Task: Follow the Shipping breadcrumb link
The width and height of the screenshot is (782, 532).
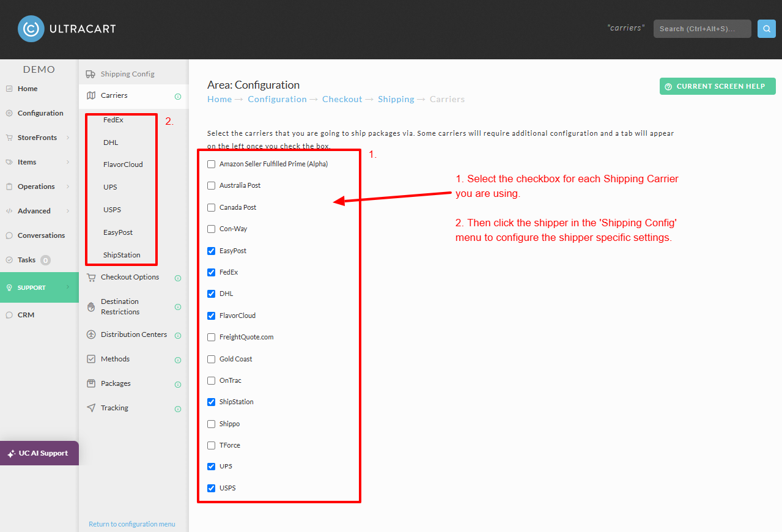Action: pos(396,99)
